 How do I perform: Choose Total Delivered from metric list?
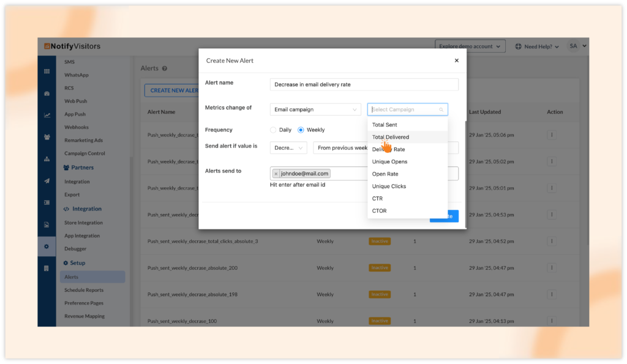click(407, 137)
